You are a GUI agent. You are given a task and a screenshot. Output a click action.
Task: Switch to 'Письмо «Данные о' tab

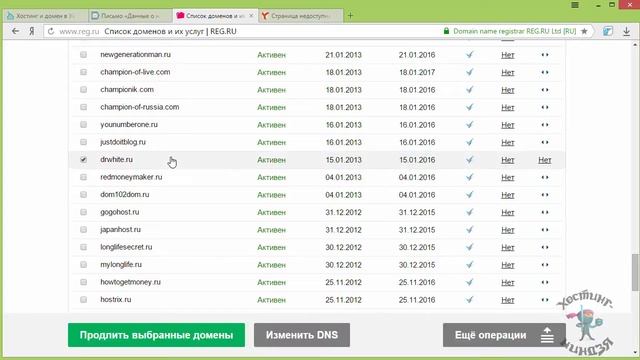(x=130, y=16)
